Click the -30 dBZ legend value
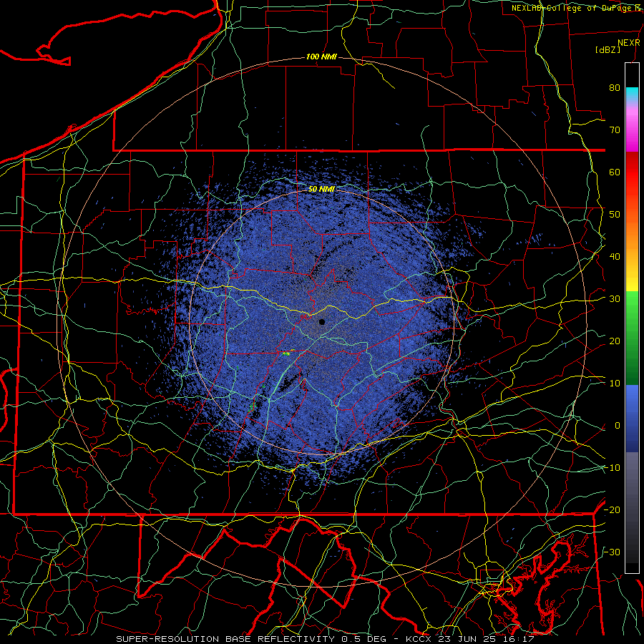The image size is (644, 644). coord(612,552)
